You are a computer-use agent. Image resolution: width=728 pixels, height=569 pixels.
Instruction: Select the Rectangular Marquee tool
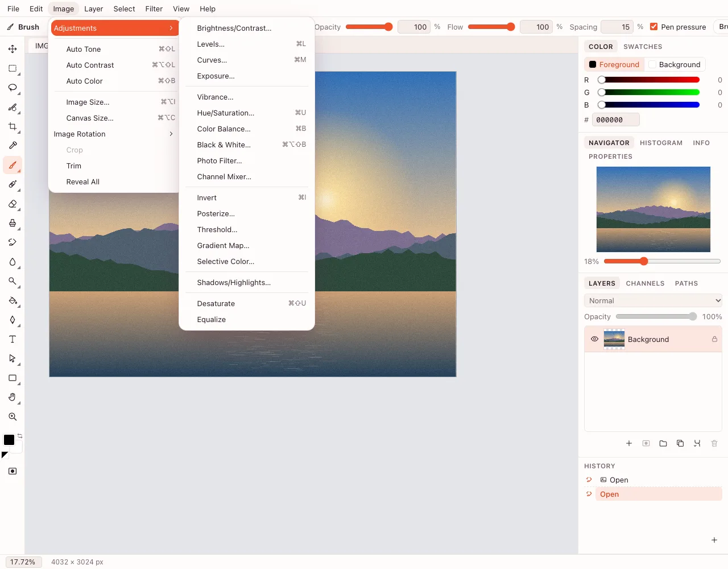(13, 68)
